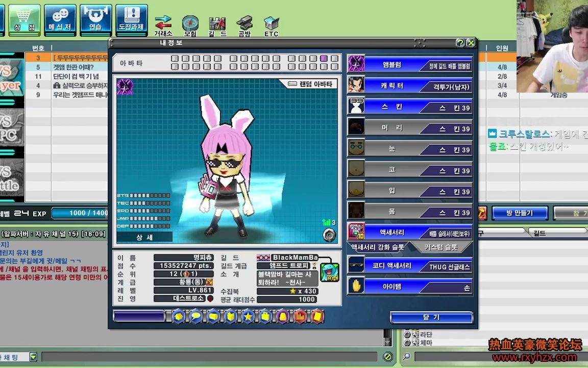
Task: Click the 모험 compass icon
Action: pyautogui.click(x=190, y=26)
